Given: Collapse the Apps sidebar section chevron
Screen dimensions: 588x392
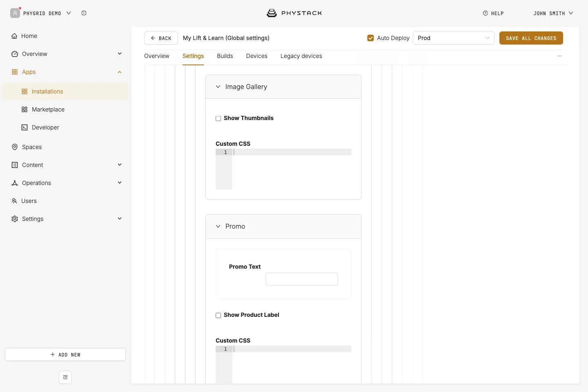Looking at the screenshot, I should 120,72.
